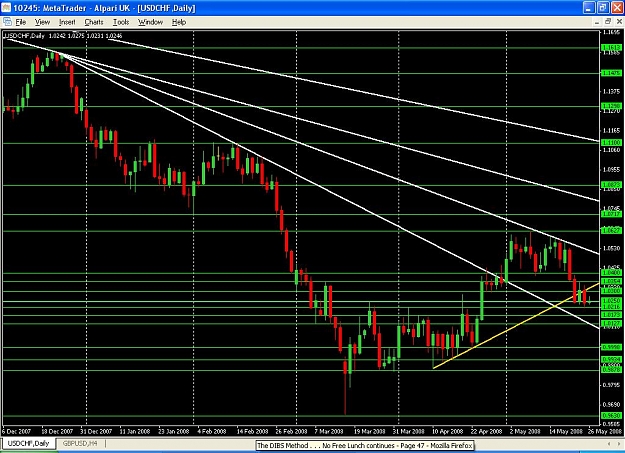This screenshot has width=625, height=453.
Task: Click the 10 Apr 2008 date label
Action: click(x=447, y=431)
